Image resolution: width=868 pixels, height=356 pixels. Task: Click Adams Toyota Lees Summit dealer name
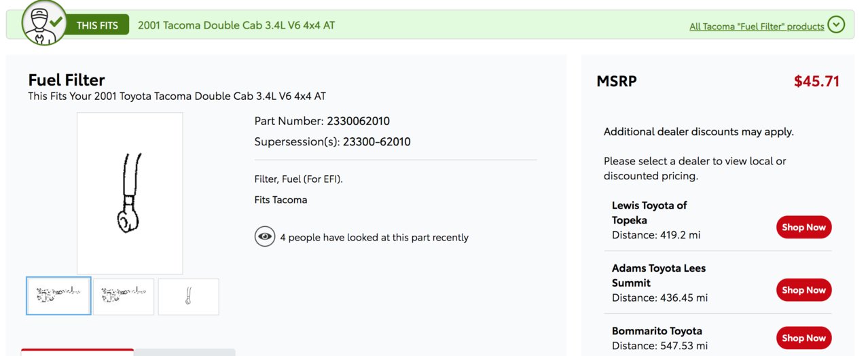[658, 275]
